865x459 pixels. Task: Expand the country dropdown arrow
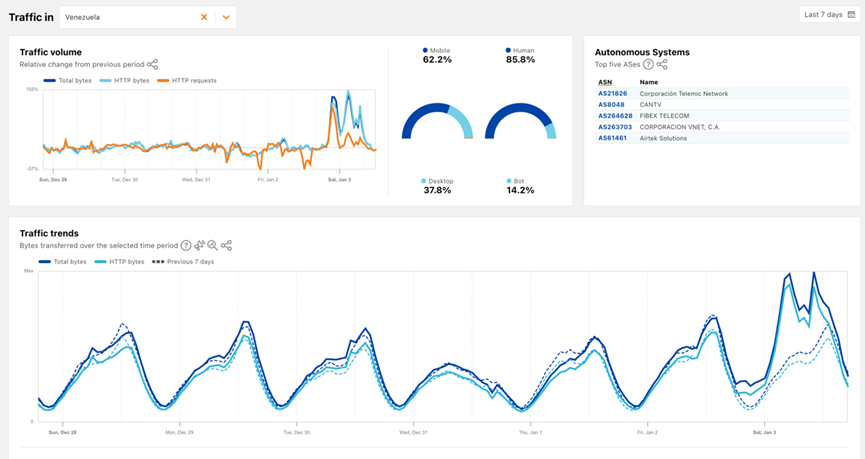pos(226,17)
